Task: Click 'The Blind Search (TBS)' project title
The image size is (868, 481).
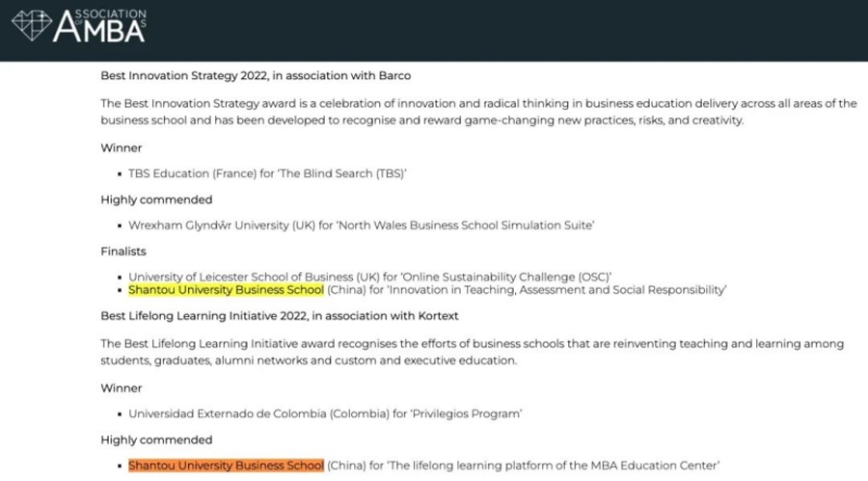Action: tap(350, 174)
